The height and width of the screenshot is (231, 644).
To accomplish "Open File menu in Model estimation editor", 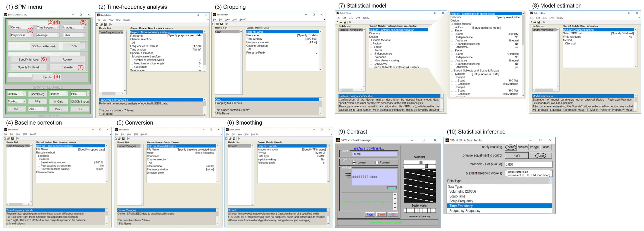I will coord(532,18).
